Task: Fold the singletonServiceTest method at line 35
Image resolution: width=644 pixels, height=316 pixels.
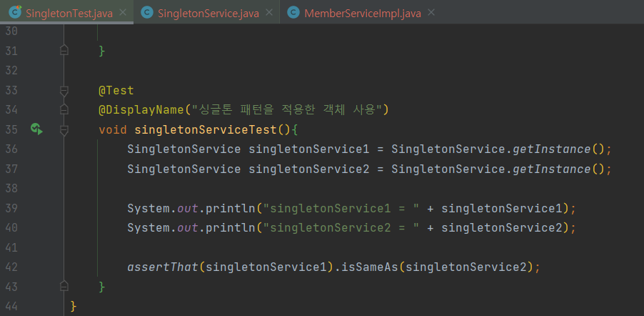Action: click(x=64, y=130)
